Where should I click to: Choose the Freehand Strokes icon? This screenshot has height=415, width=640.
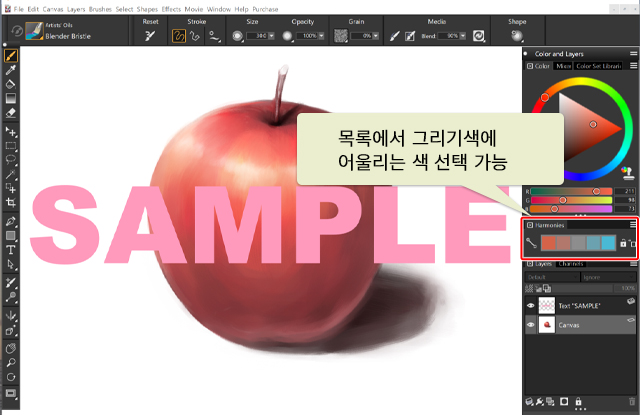(181, 35)
